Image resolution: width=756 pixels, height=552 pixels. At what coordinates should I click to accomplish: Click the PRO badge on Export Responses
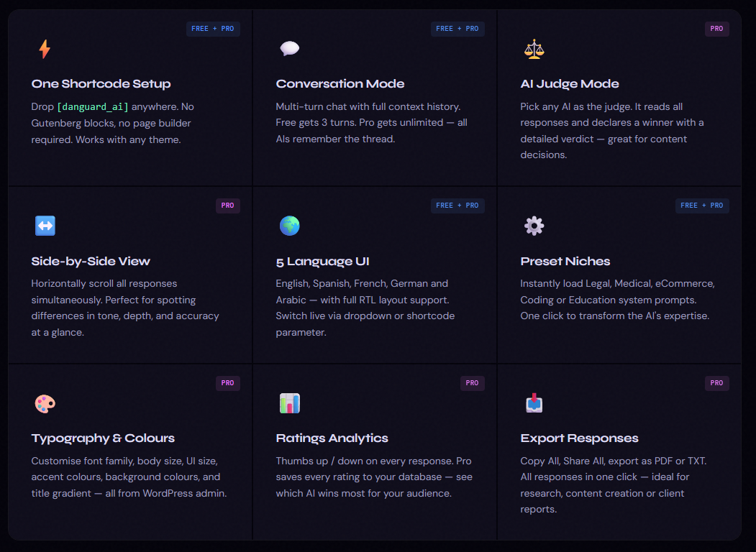tap(716, 383)
